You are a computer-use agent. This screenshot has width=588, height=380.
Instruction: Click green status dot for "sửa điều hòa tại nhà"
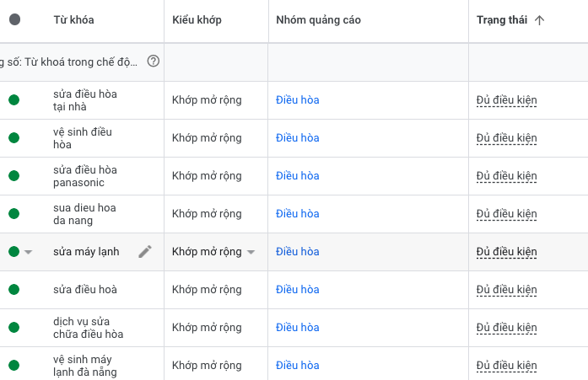click(x=13, y=100)
